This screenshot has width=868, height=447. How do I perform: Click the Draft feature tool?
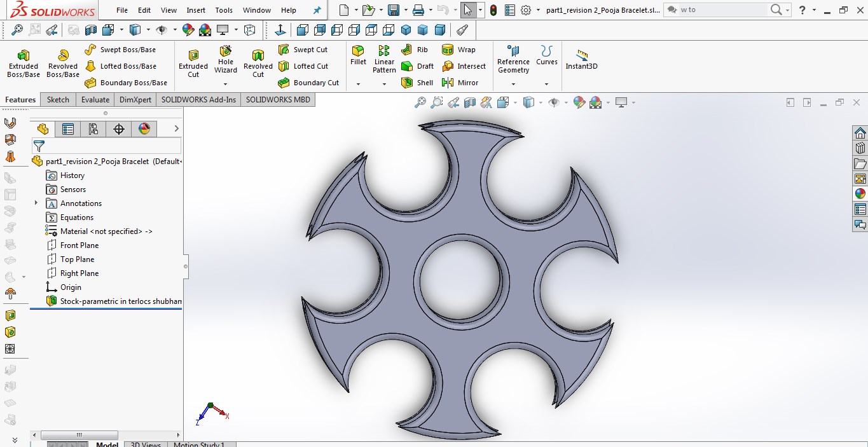[x=418, y=66]
